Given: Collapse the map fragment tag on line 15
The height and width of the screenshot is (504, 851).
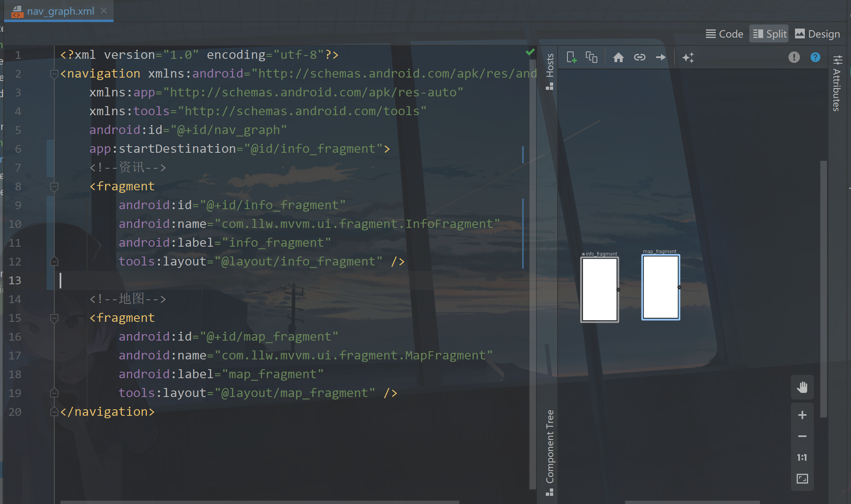Looking at the screenshot, I should 54,318.
